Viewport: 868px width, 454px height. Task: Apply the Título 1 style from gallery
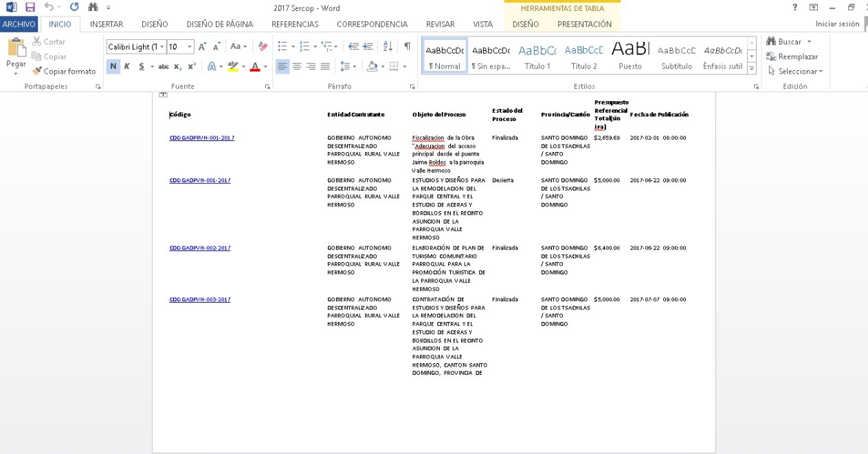(x=537, y=56)
